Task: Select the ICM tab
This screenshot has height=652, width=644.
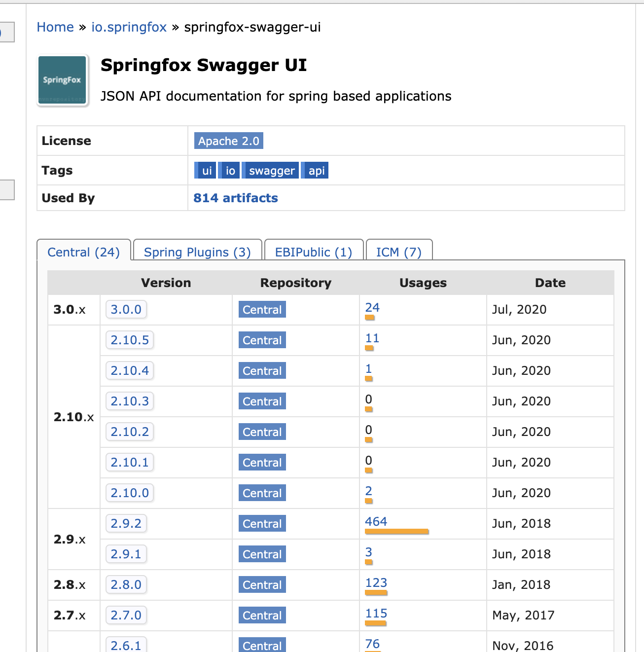Action: click(399, 252)
